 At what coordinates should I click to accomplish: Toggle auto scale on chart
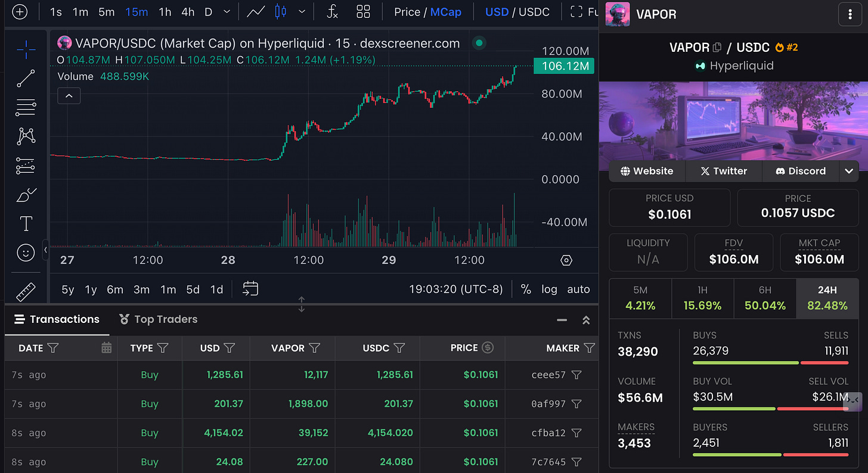(x=578, y=290)
